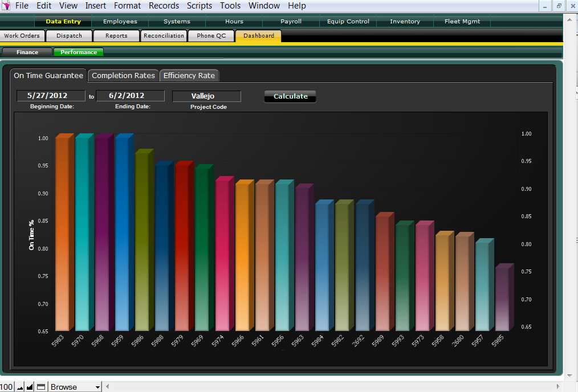Click the Vallejo project code field
Image resolution: width=578 pixels, height=392 pixels.
(x=206, y=96)
